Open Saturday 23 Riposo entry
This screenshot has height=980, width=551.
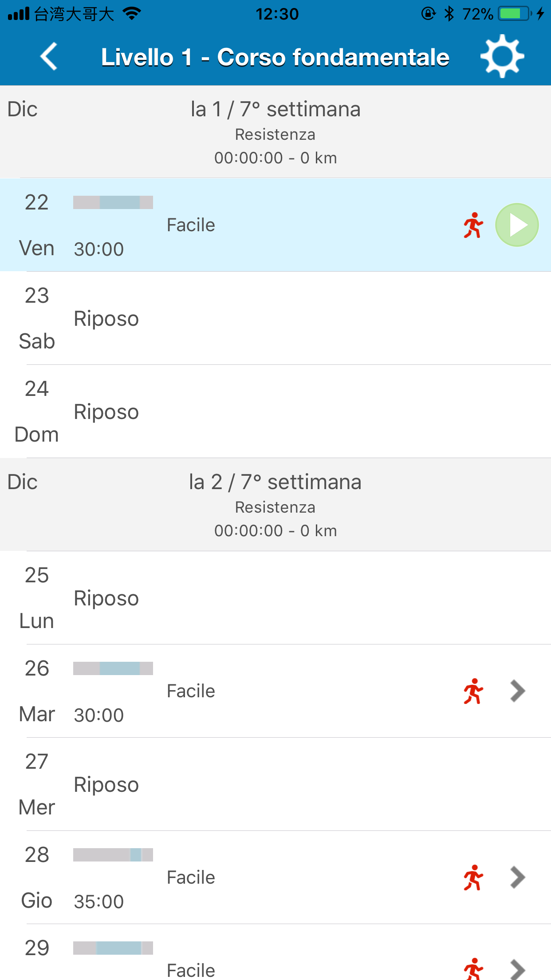(275, 318)
